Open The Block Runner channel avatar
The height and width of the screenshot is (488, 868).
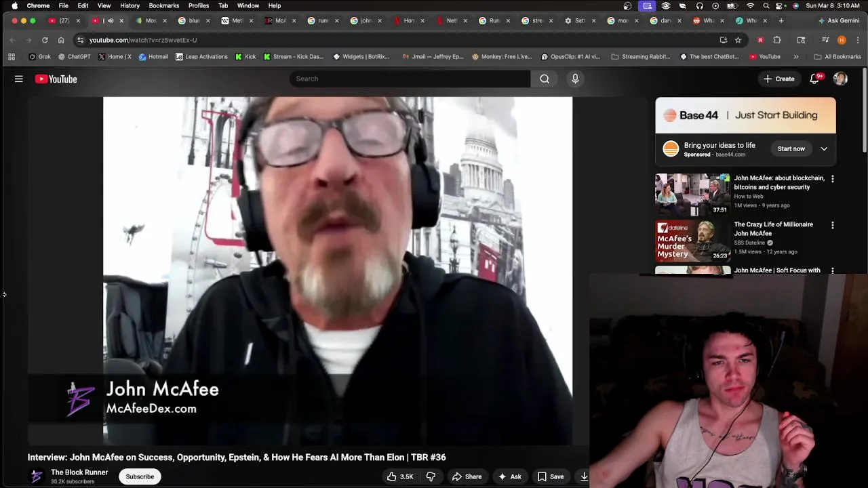pyautogui.click(x=37, y=476)
